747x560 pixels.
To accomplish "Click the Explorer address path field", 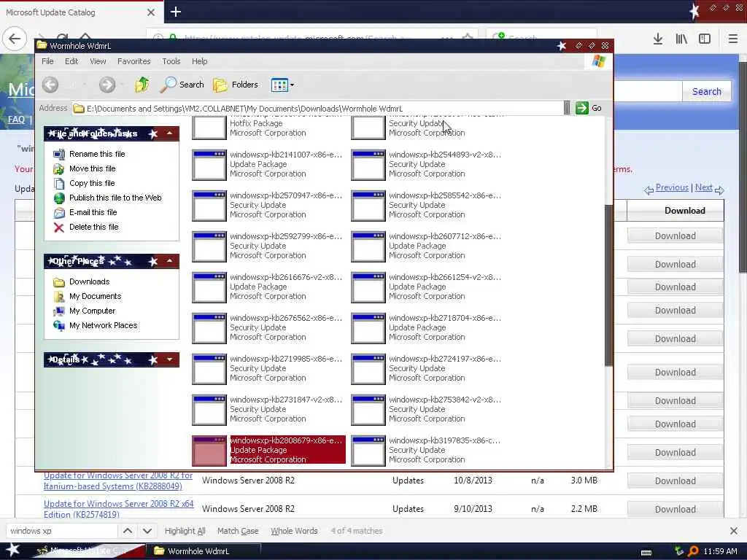I will [317, 109].
